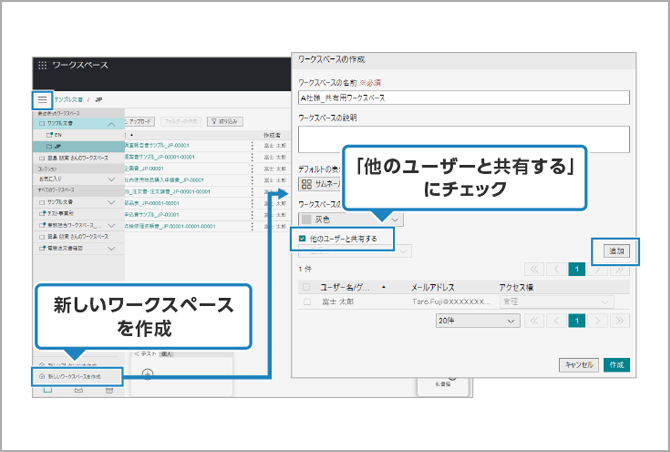Open the 灰色 workspace color dropdown
The width and height of the screenshot is (670, 452).
[350, 220]
